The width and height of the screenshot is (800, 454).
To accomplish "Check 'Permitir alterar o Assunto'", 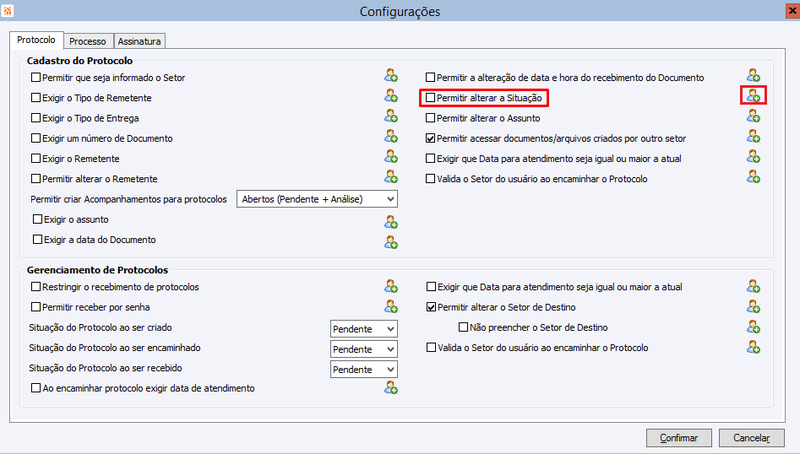I will [x=431, y=118].
